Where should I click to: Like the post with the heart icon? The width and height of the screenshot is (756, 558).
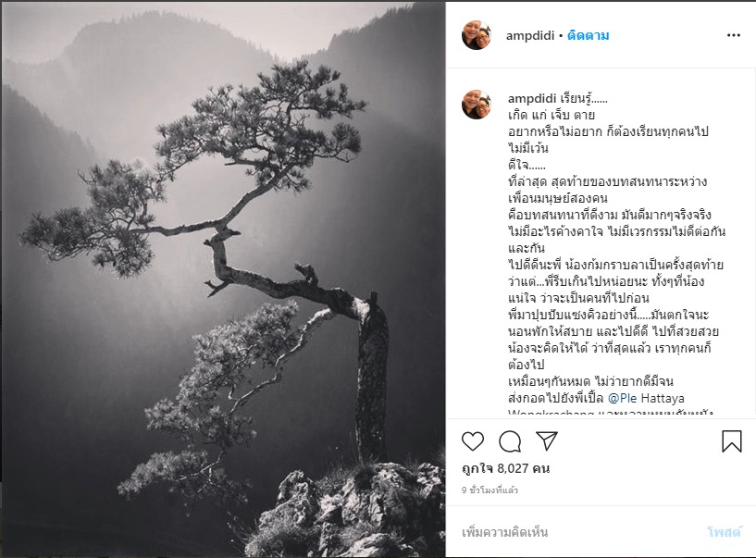(473, 441)
